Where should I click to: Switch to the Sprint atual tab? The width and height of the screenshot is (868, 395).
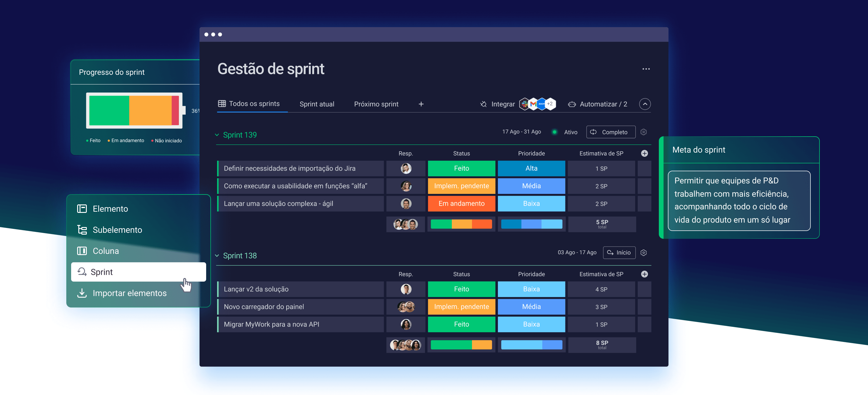[317, 104]
